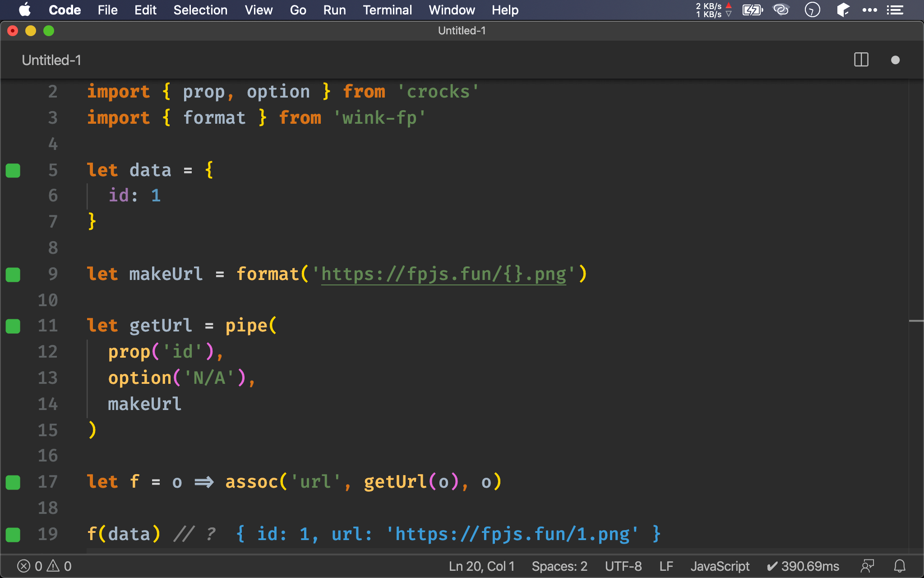Image resolution: width=924 pixels, height=578 pixels.
Task: Open the Edit menu
Action: pyautogui.click(x=145, y=10)
